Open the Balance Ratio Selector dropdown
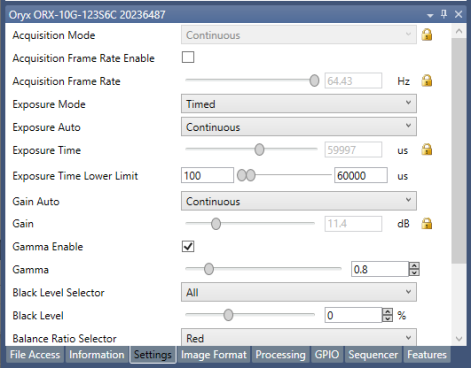Image resolution: width=471 pixels, height=368 pixels. [x=299, y=337]
